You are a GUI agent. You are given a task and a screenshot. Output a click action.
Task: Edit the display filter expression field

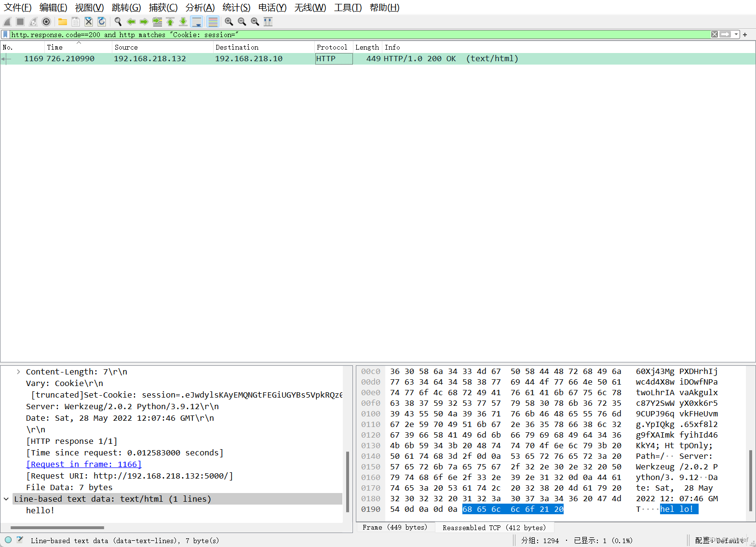click(359, 35)
